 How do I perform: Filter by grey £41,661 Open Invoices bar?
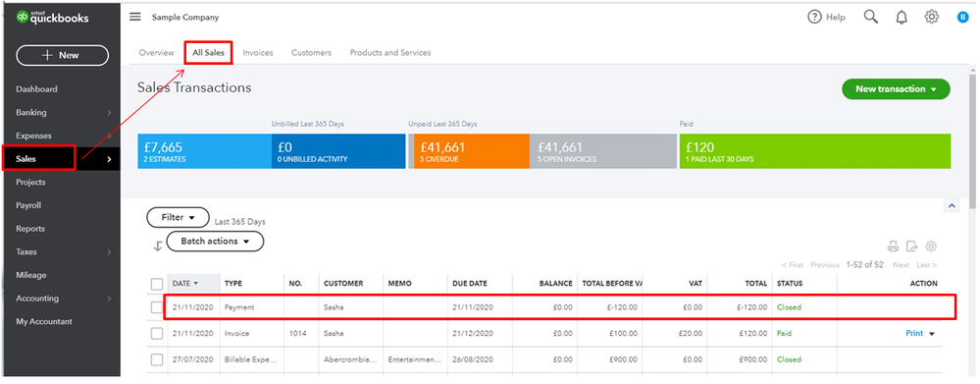pyautogui.click(x=603, y=151)
